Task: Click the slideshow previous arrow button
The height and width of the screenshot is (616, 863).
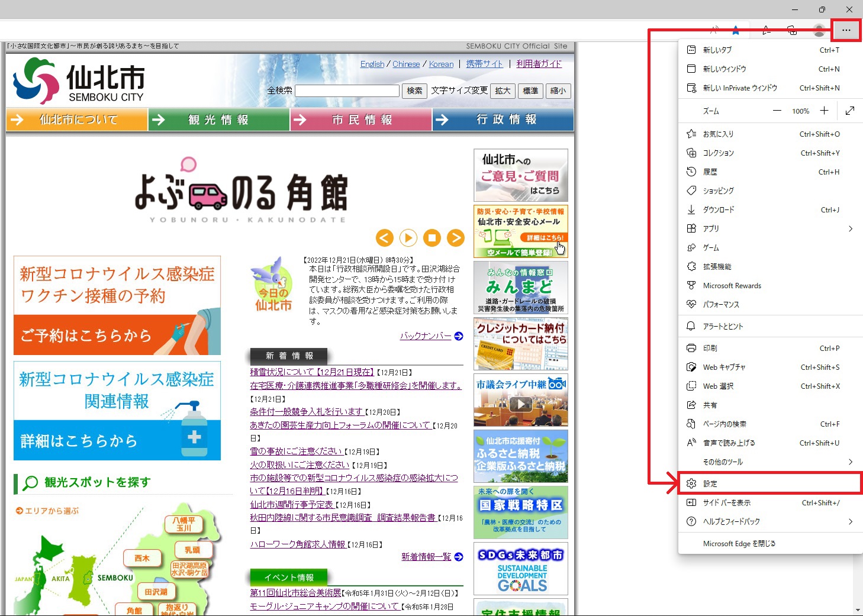Action: (x=385, y=238)
